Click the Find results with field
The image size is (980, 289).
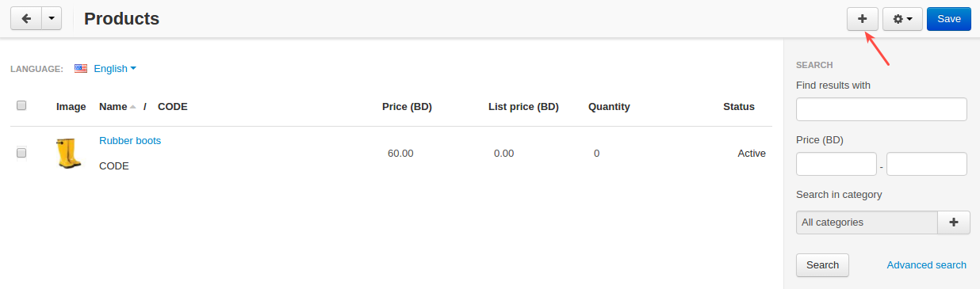[882, 109]
